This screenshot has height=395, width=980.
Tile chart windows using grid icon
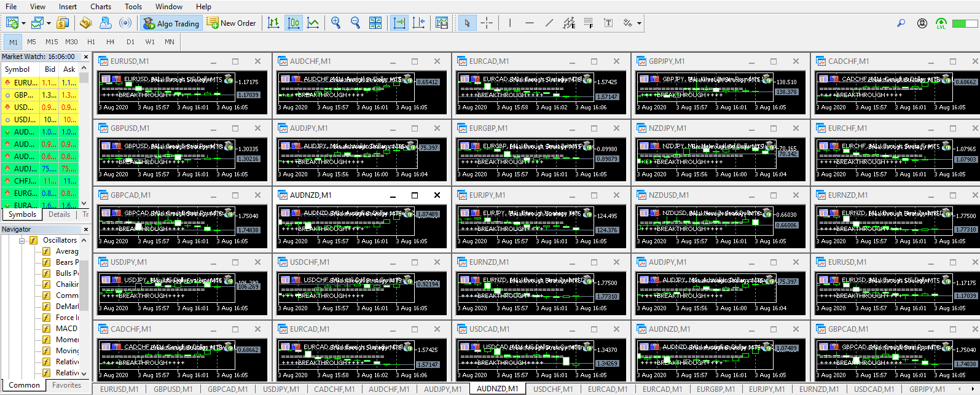[x=375, y=23]
